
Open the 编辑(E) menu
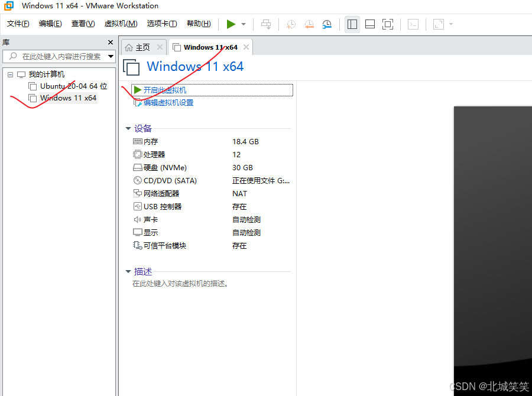50,24
